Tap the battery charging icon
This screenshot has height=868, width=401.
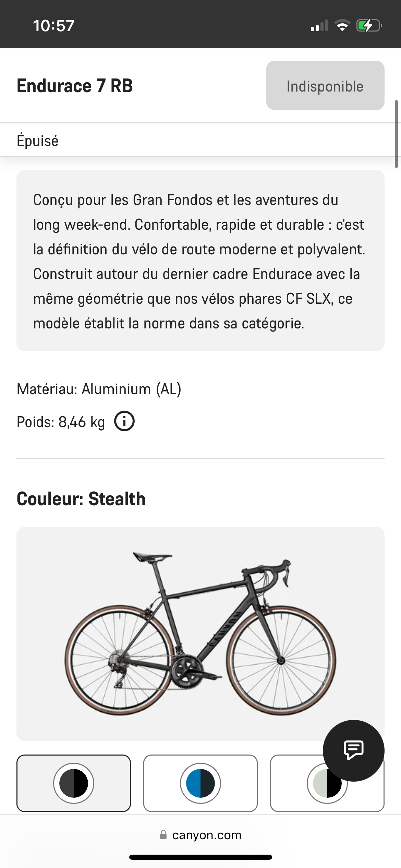click(369, 26)
